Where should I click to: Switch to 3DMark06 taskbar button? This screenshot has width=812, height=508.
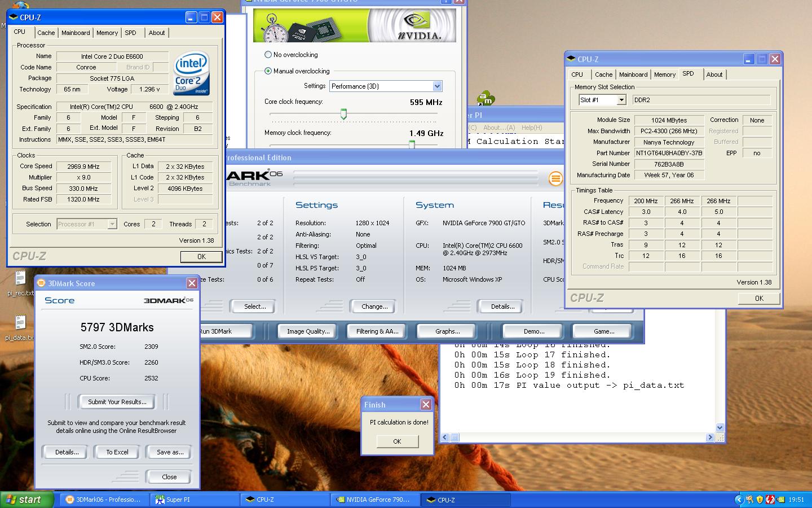[x=104, y=500]
